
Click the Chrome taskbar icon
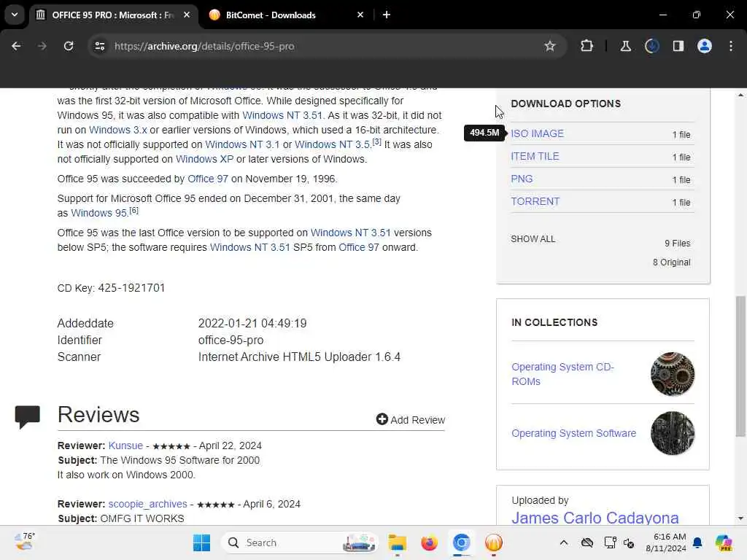461,542
